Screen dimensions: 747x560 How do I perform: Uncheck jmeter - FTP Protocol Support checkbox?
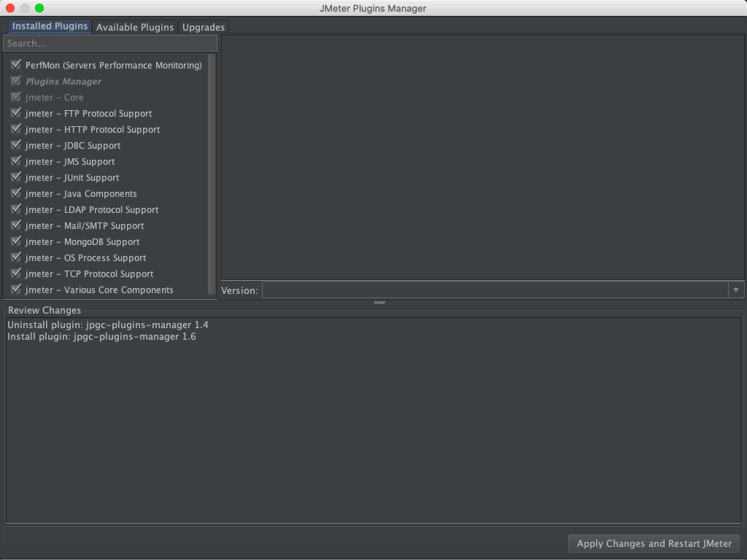click(x=16, y=113)
